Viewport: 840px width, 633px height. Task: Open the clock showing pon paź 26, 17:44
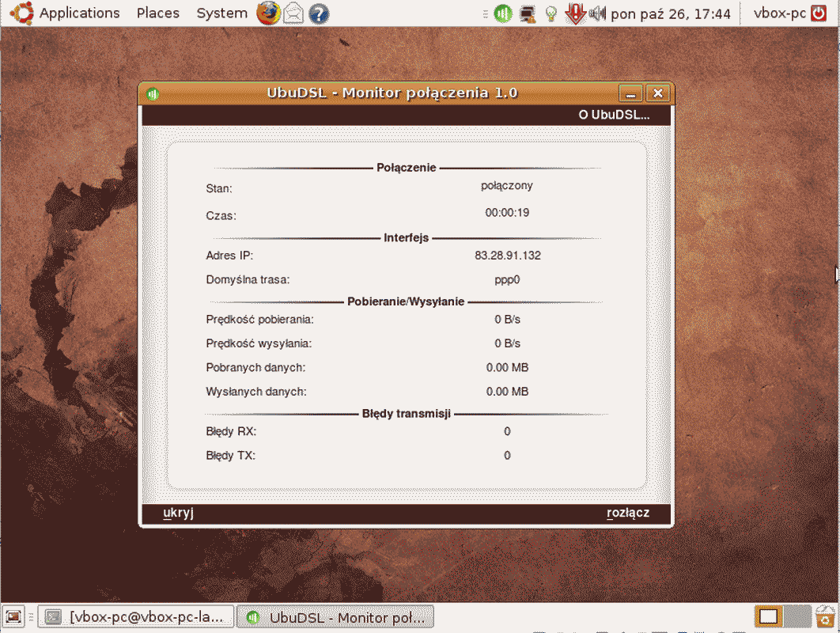(671, 13)
